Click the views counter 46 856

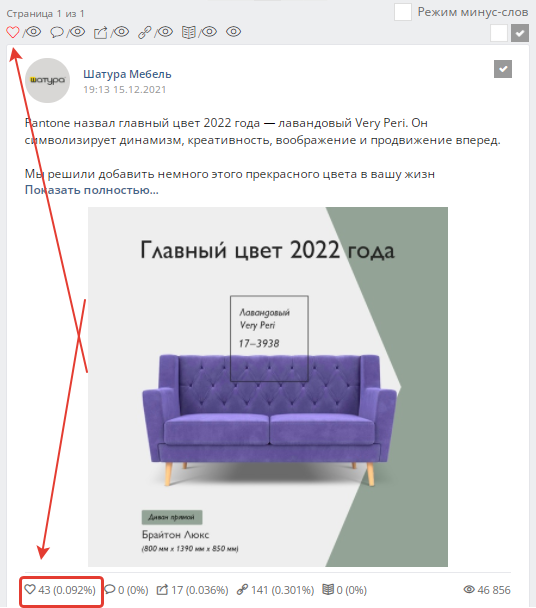pos(487,590)
